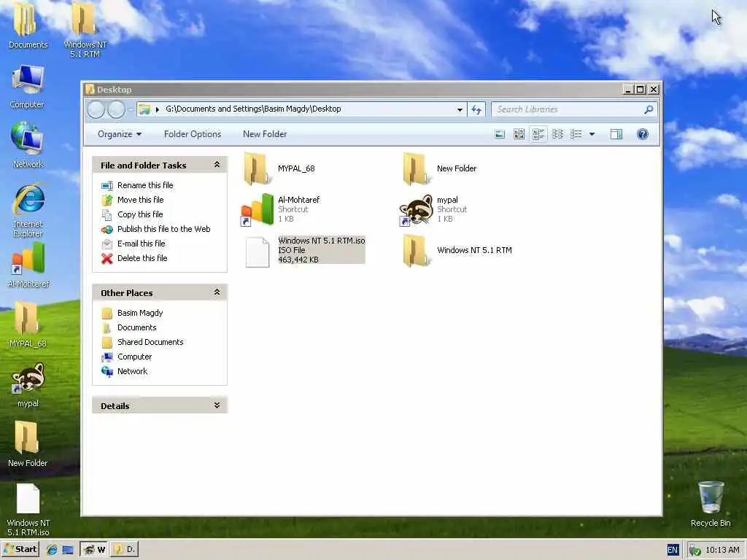747x560 pixels.
Task: Select Windows NT 5.1 RTM.iso file in list
Action: 305,250
